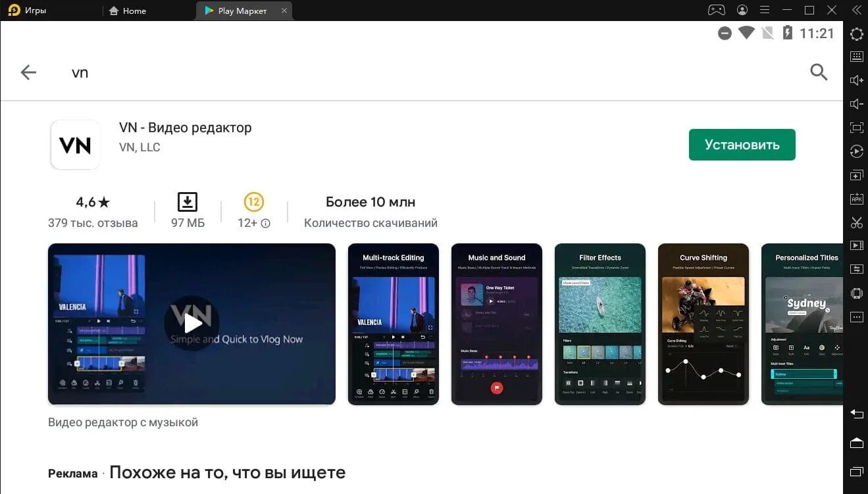This screenshot has width=868, height=494.
Task: Open the operation recorder (synchronizer) icon
Action: (x=856, y=151)
